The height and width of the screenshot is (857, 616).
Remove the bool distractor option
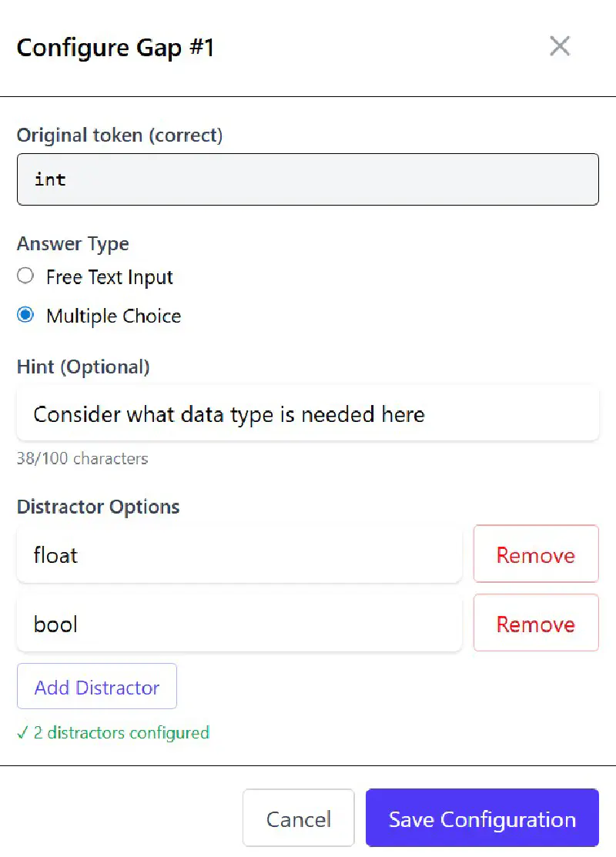(536, 623)
